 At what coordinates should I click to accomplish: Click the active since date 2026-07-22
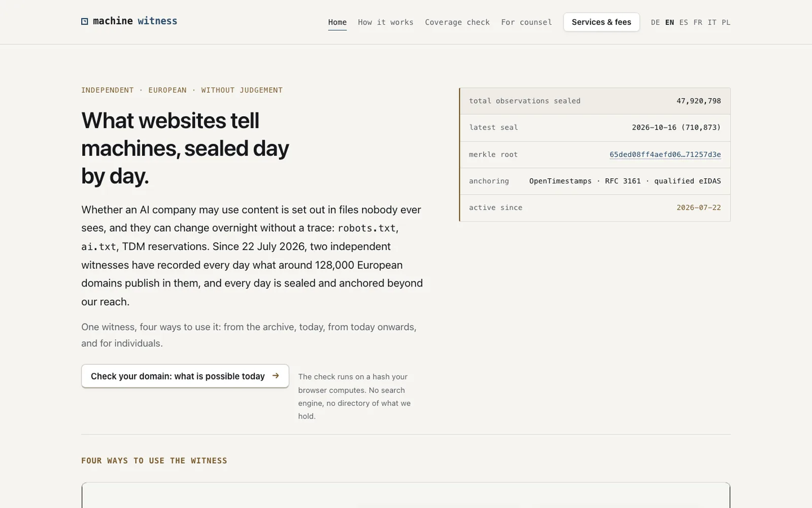click(698, 207)
